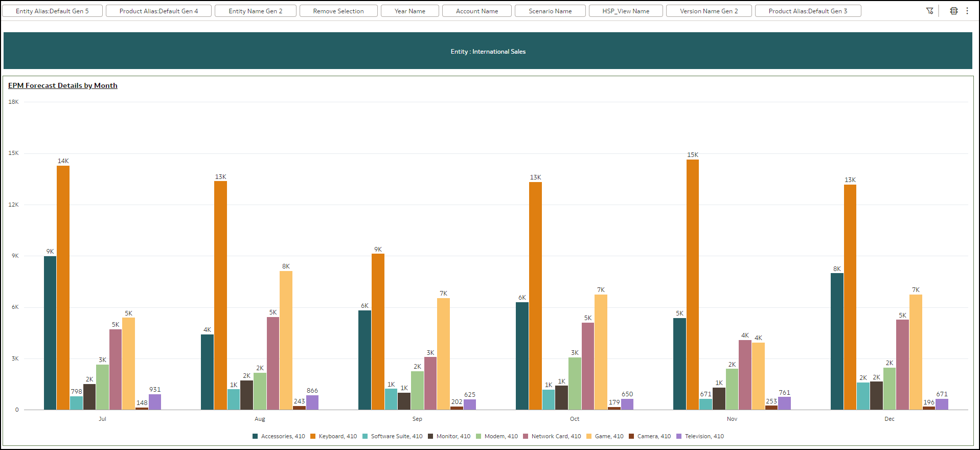Click the Nov month axis label

[732, 419]
